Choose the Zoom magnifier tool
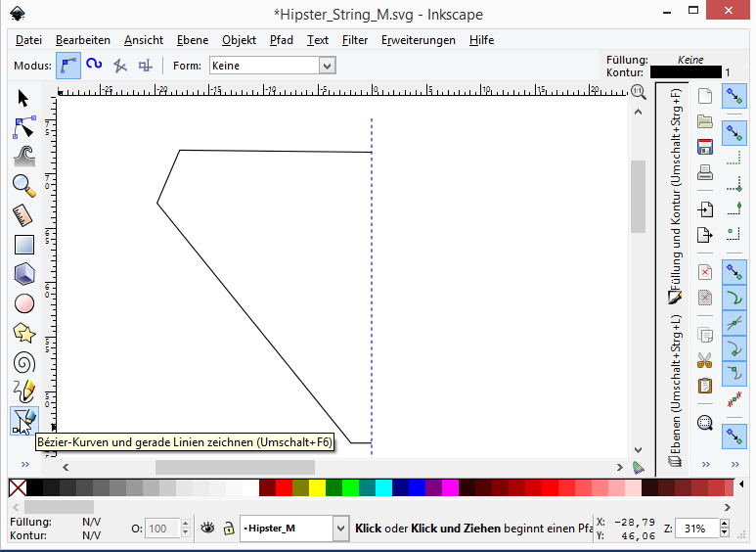Viewport: 756px width, 552px height. 23,185
